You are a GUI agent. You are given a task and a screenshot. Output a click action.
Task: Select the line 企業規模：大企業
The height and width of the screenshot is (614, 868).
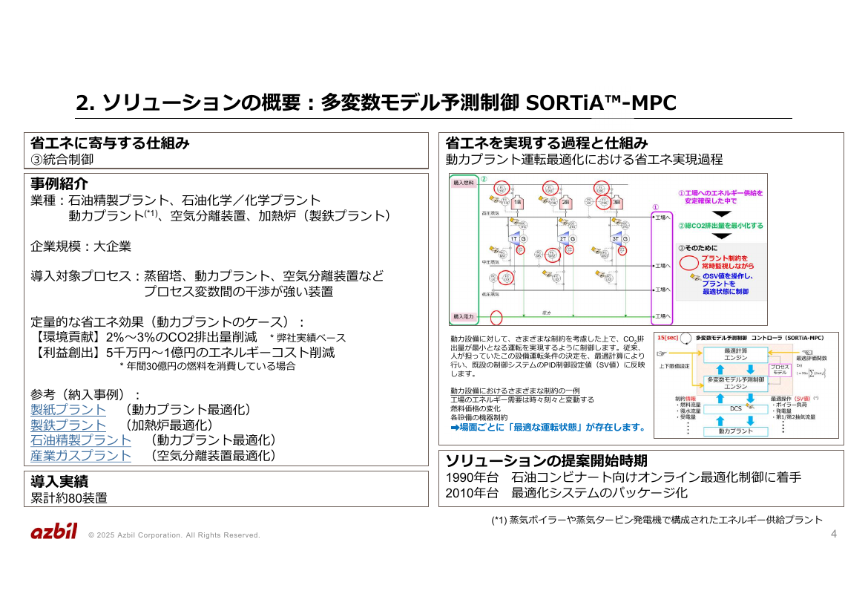(81, 246)
